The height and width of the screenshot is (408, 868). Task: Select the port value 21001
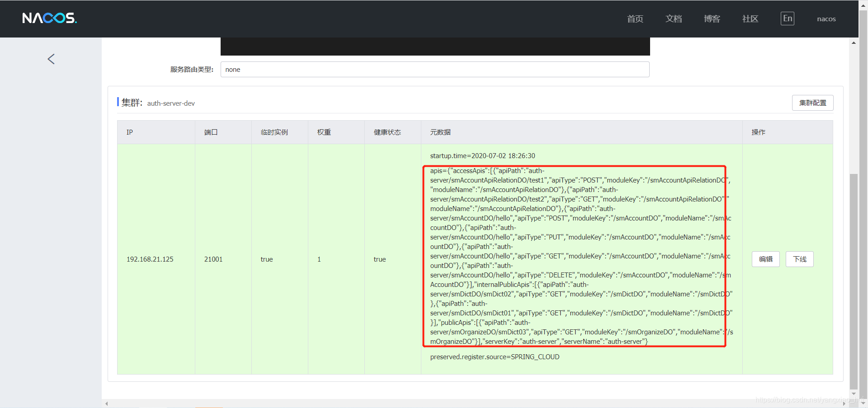[213, 259]
